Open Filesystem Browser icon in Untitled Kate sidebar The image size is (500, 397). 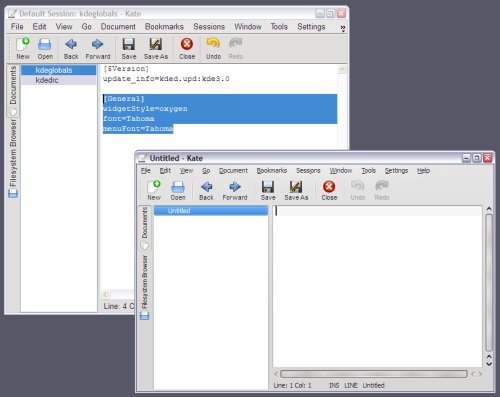(x=144, y=315)
